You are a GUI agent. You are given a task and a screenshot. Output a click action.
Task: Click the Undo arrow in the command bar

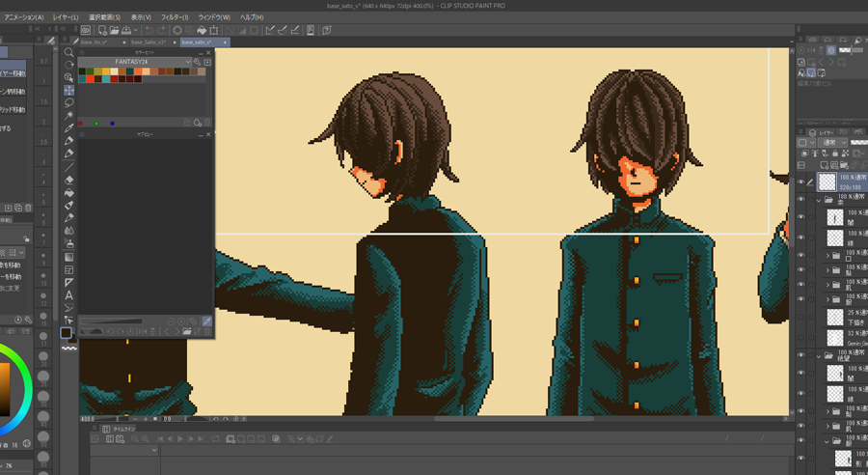pyautogui.click(x=149, y=31)
